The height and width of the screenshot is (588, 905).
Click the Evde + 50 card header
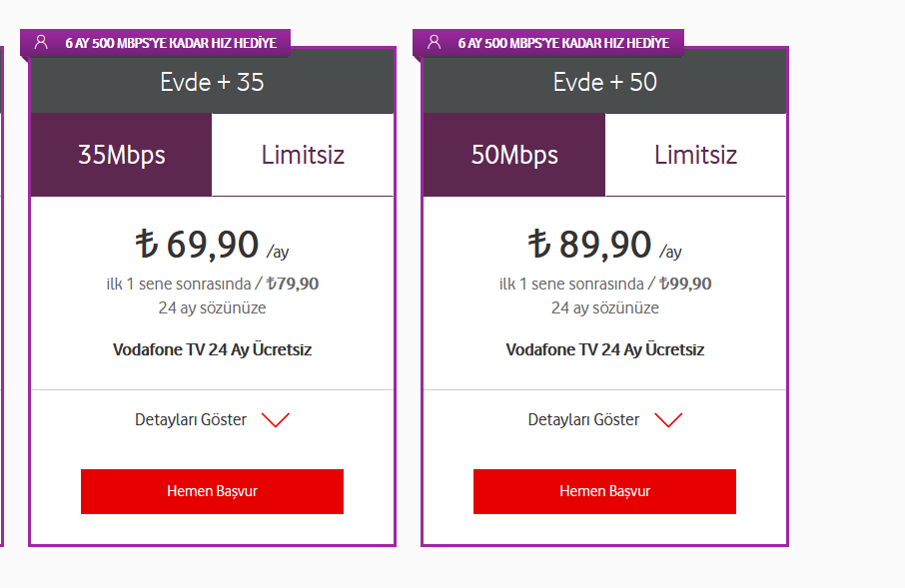coord(605,82)
